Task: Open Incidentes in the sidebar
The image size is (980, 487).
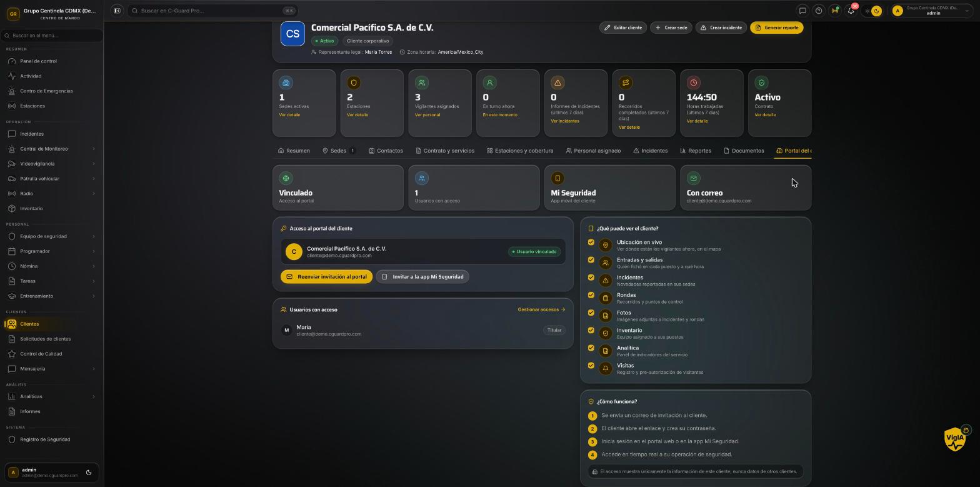Action: coord(50,134)
